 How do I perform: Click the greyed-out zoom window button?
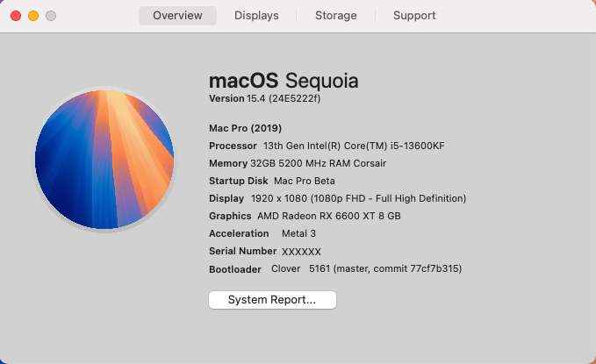tap(51, 16)
